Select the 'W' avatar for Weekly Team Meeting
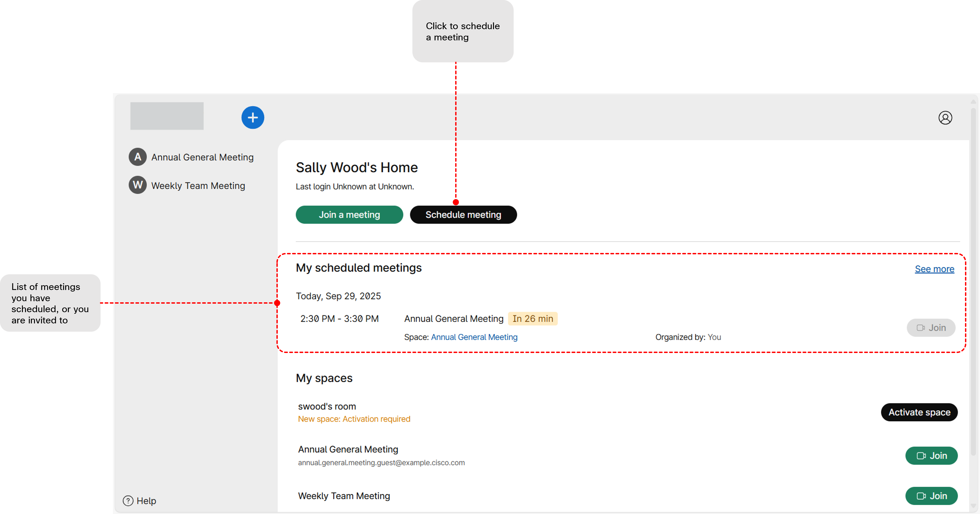The height and width of the screenshot is (514, 980). tap(138, 185)
